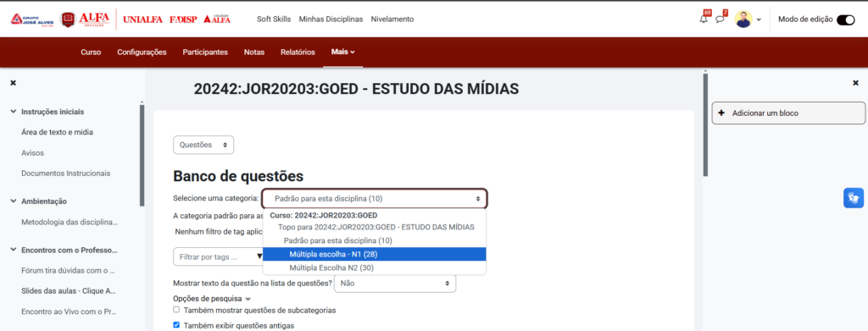
Task: Click the Banco de questões heading
Action: coord(238,176)
